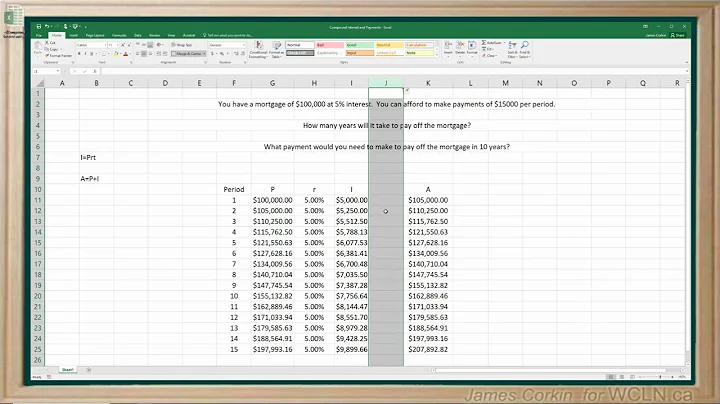The height and width of the screenshot is (404, 720).
Task: Open the File tab
Action: 39,35
